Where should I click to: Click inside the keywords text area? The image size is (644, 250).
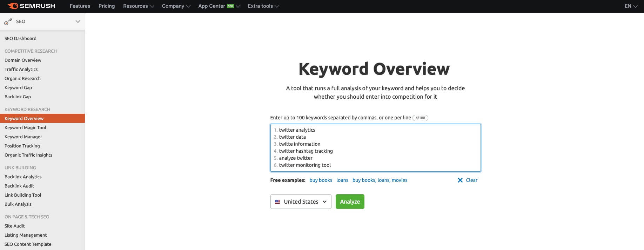click(375, 148)
